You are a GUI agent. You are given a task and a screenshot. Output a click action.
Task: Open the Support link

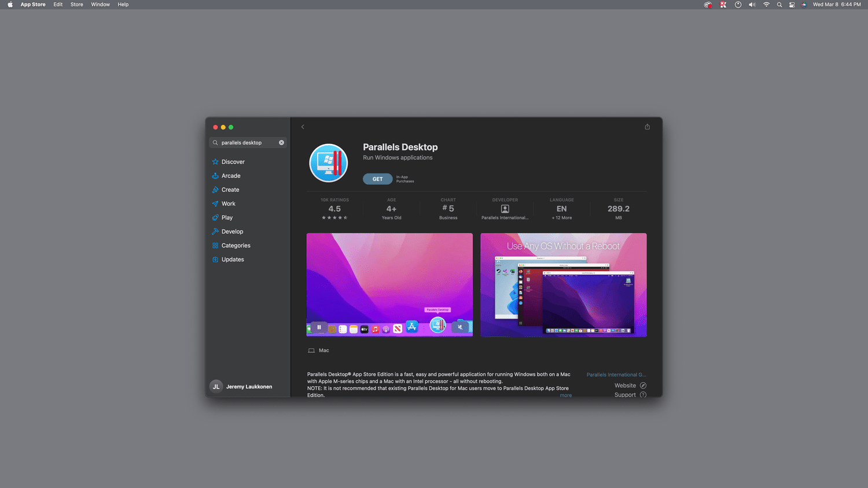point(630,395)
